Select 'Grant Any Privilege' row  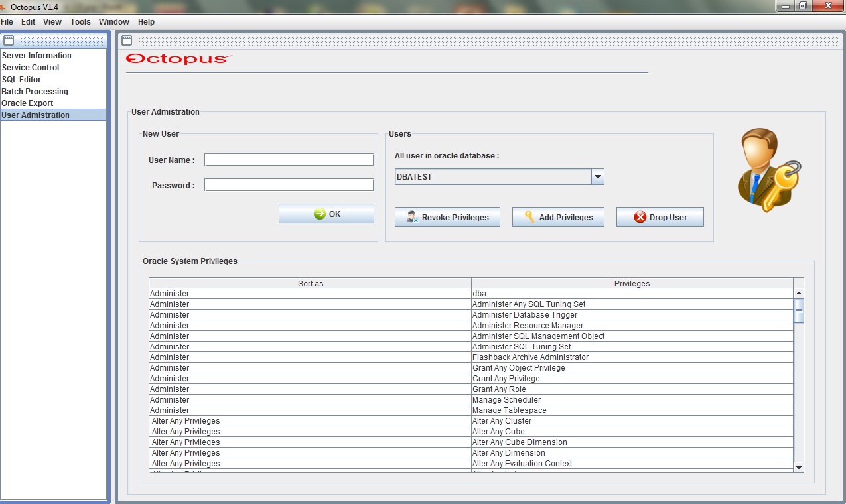point(471,379)
